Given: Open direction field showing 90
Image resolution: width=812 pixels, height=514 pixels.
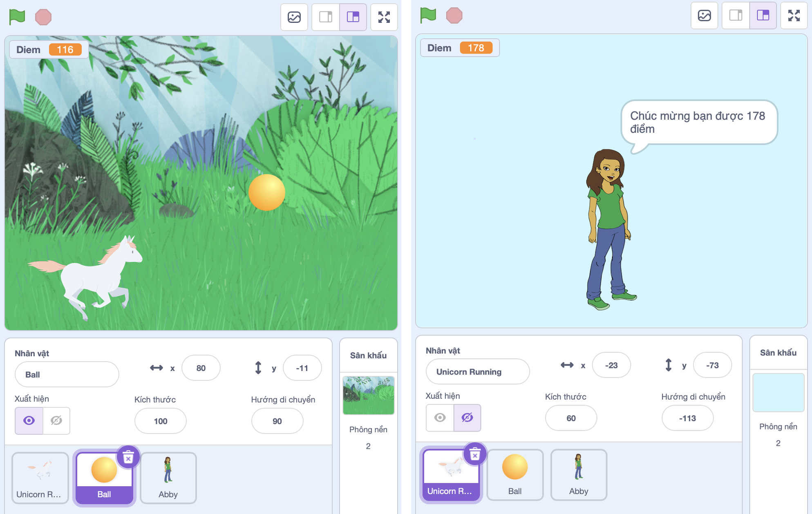Looking at the screenshot, I should coord(277,421).
